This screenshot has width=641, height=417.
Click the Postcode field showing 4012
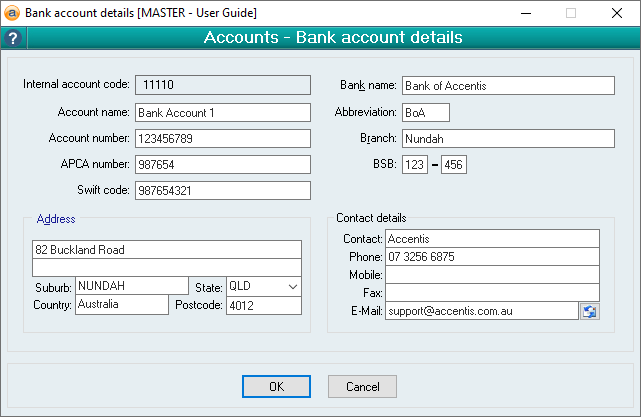coord(264,305)
